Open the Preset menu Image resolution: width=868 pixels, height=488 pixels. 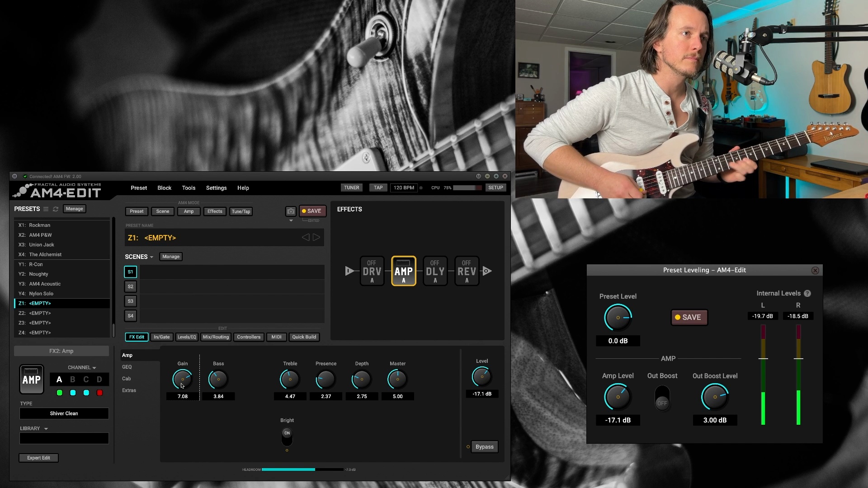click(139, 188)
